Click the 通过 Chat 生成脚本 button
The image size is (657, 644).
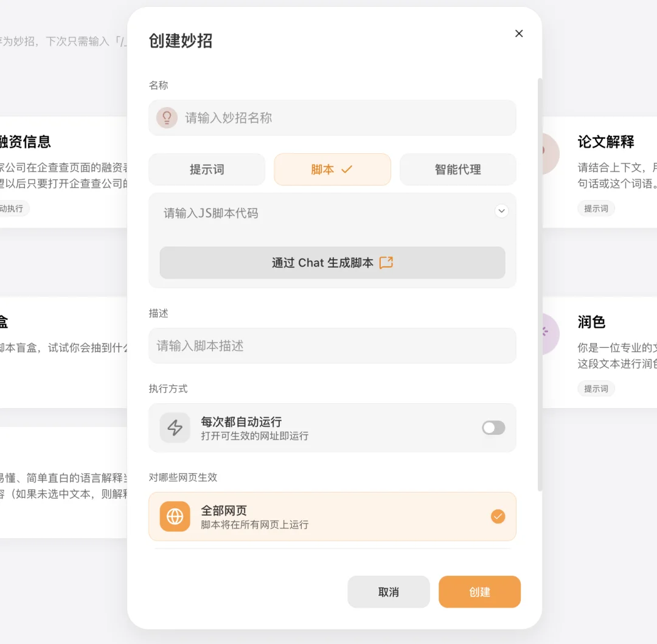[x=332, y=263]
